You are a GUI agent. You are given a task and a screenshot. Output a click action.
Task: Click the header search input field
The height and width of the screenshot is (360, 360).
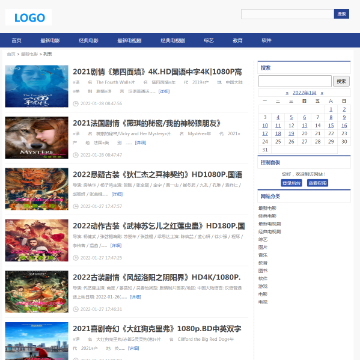(x=287, y=14)
